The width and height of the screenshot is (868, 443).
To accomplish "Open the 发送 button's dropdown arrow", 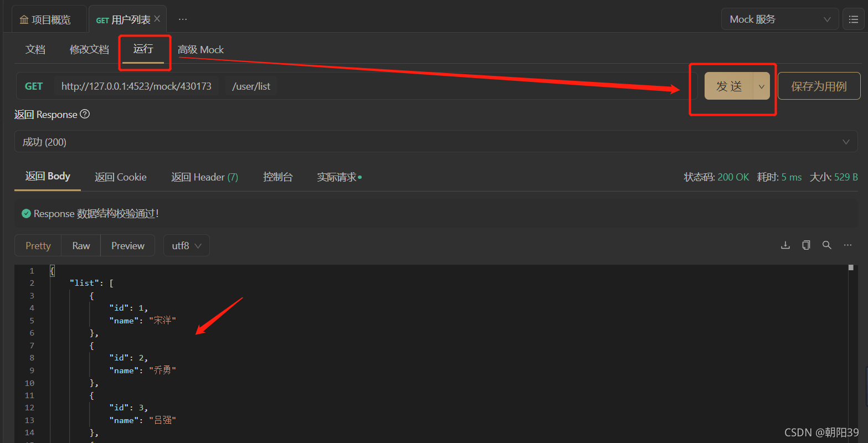I will (761, 86).
